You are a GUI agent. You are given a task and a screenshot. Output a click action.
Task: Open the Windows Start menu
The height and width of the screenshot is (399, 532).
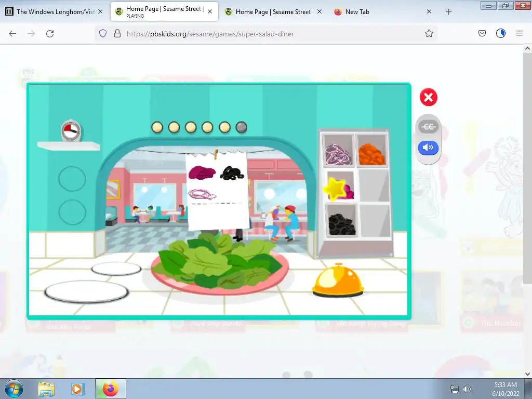tap(14, 389)
